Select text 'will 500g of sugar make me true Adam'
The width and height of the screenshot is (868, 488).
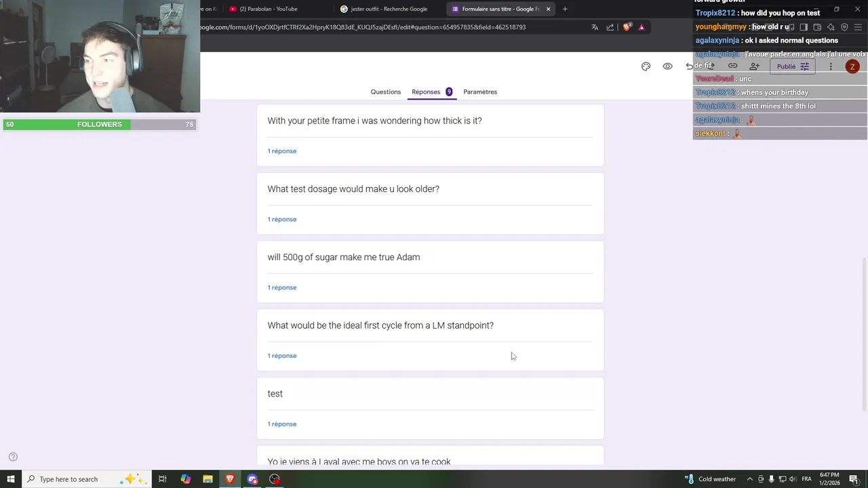[344, 258]
